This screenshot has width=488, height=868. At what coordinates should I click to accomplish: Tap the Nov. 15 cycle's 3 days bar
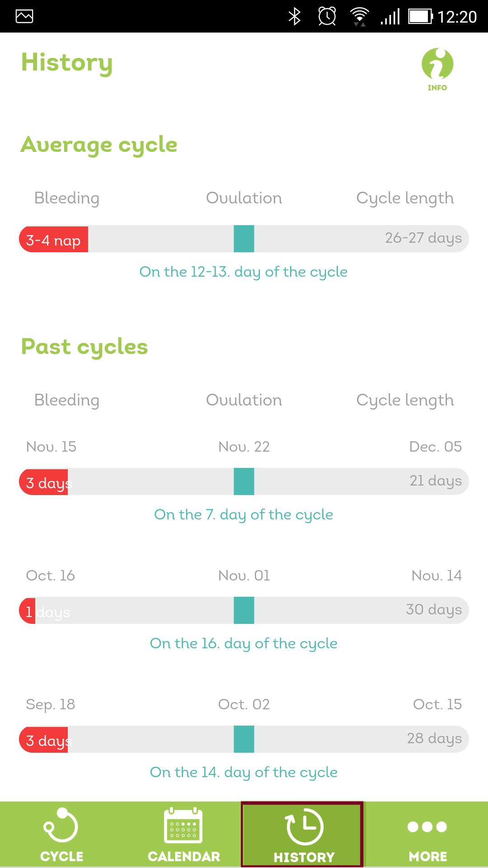(x=43, y=481)
